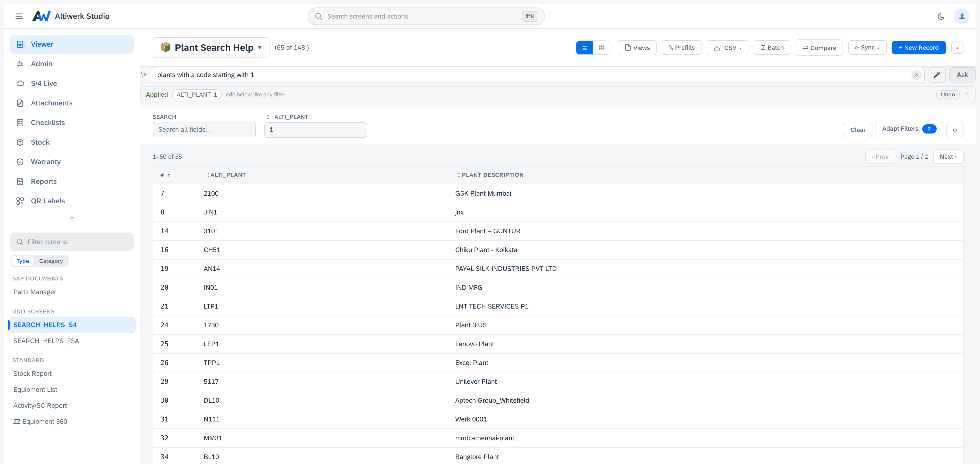Click the Altiwerk Studio logo
Screen dimensions: 980x464
click(x=41, y=16)
